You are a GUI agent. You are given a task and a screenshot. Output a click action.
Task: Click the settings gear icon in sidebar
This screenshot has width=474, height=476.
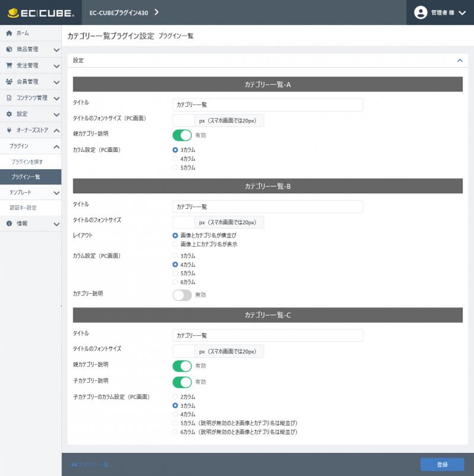pyautogui.click(x=9, y=114)
